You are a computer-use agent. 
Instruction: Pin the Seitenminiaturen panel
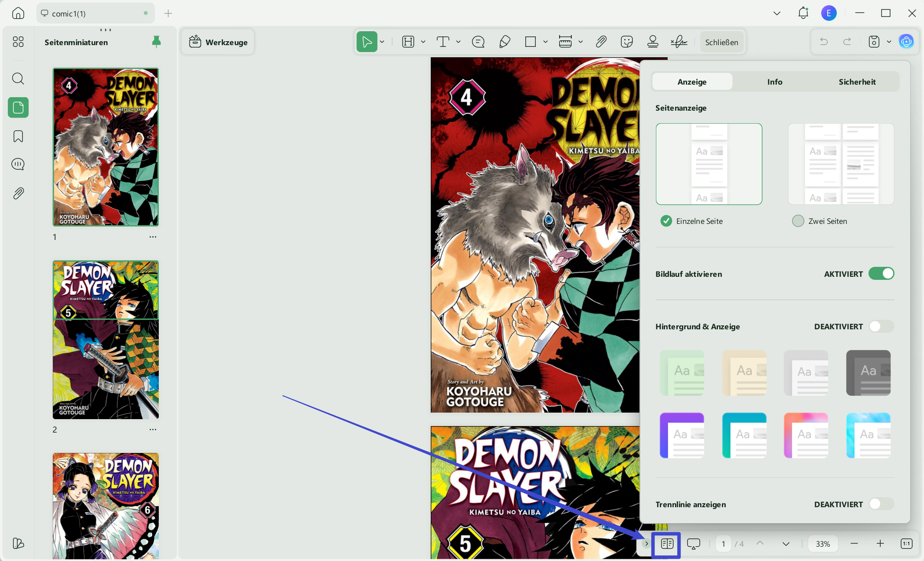pos(156,42)
